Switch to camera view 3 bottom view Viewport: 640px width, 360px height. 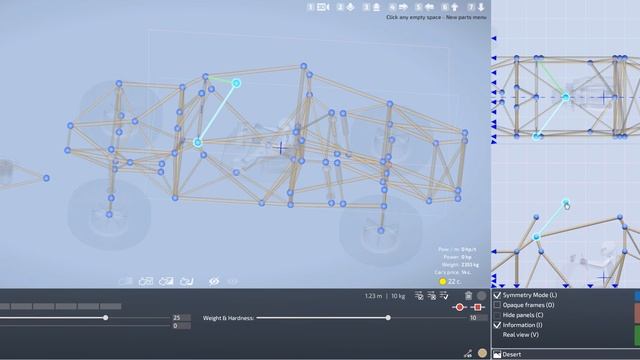[376, 7]
